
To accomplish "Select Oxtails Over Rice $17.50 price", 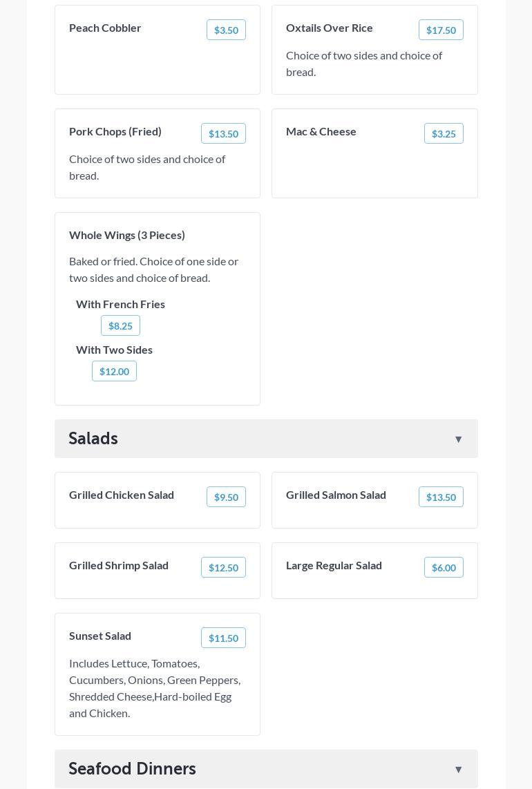I will [441, 30].
